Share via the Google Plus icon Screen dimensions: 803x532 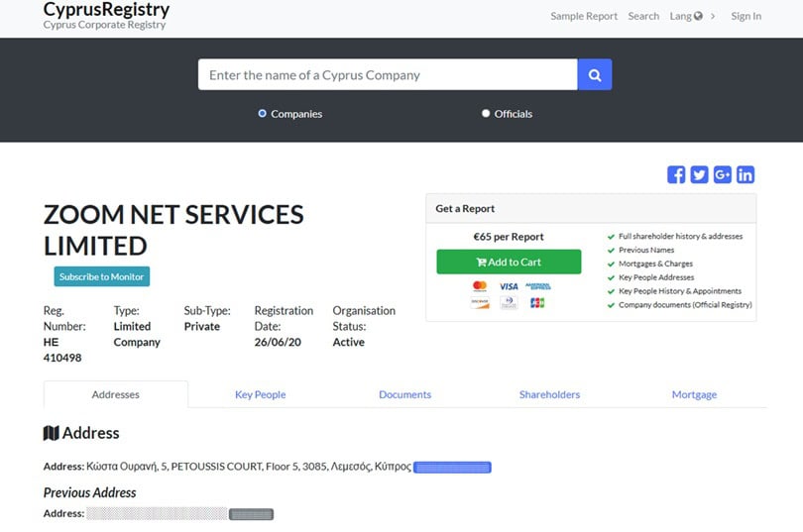722,174
